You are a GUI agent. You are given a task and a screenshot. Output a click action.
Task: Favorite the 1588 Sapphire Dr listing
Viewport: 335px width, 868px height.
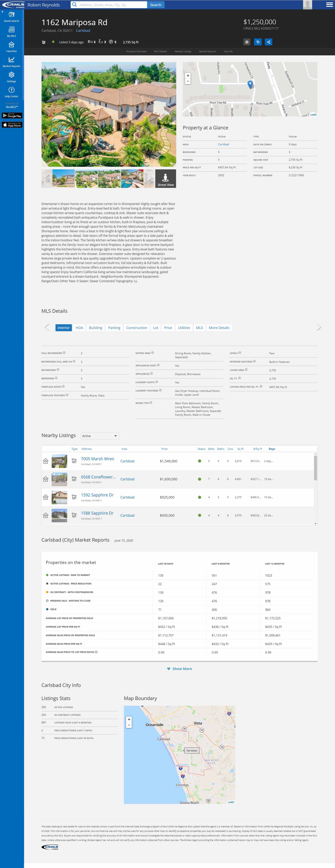point(46,515)
